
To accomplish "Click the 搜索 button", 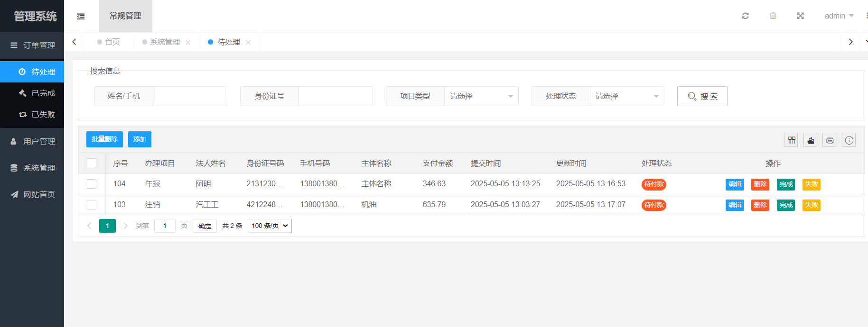I will click(702, 96).
